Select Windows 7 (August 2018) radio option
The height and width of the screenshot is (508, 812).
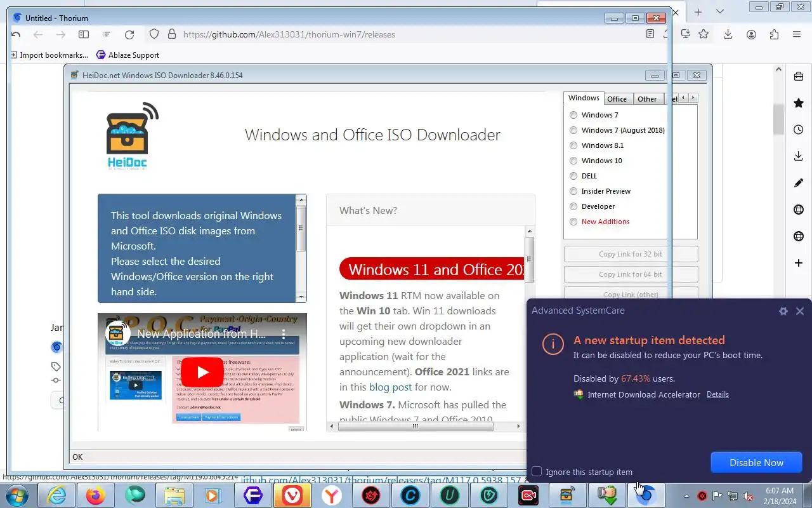[573, 130]
